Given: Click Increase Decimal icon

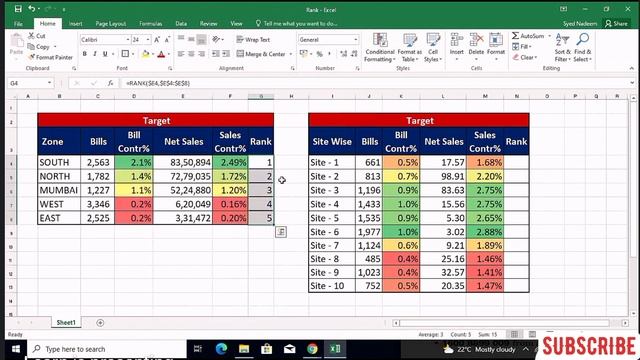Looking at the screenshot, I should pos(344,54).
